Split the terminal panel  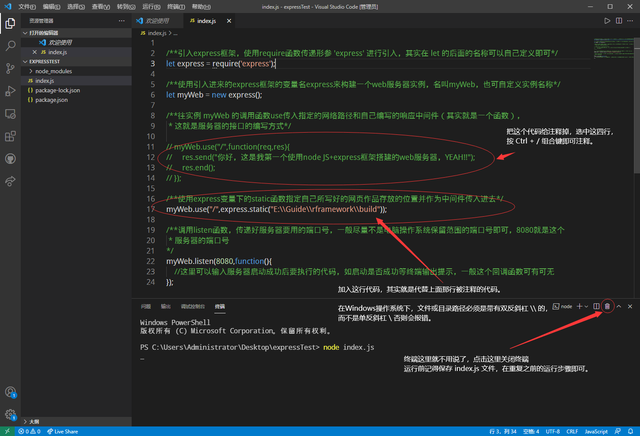pyautogui.click(x=596, y=306)
